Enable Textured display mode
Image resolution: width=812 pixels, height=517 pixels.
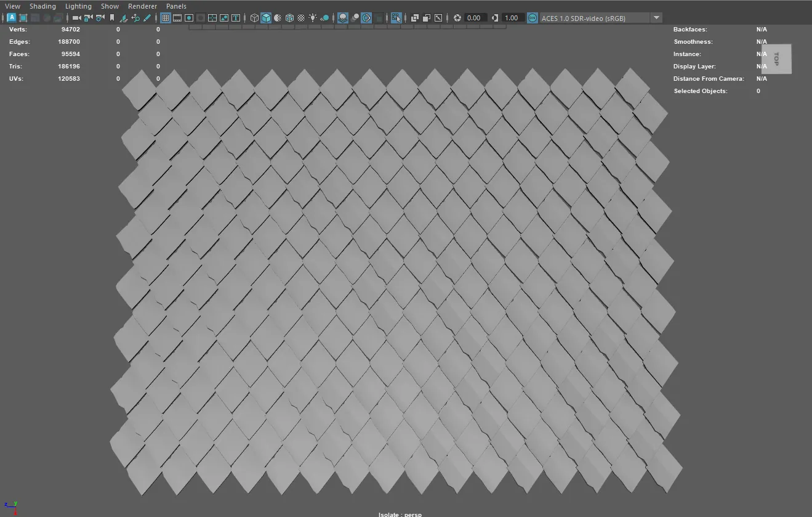tap(301, 18)
